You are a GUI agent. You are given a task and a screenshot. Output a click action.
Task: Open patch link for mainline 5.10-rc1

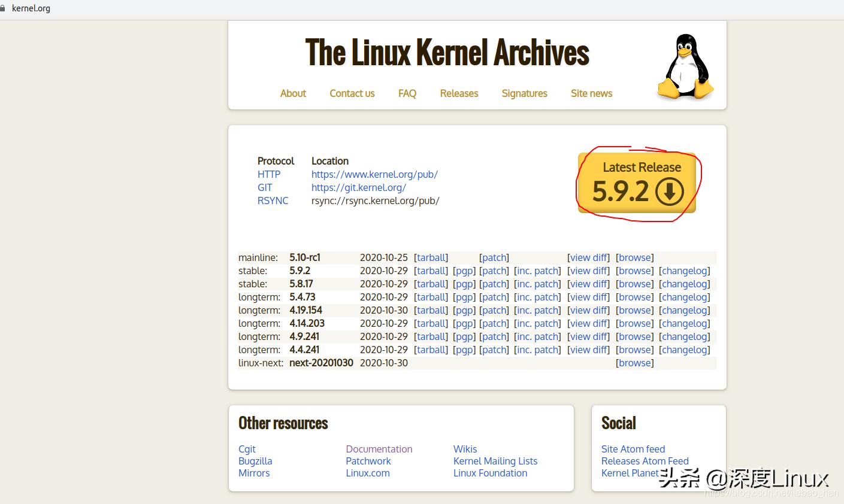pyautogui.click(x=494, y=257)
